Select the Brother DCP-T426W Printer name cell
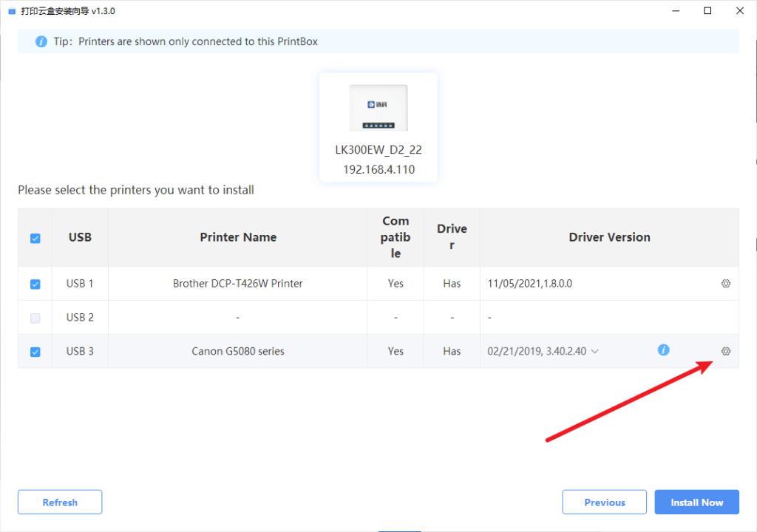Viewport: 757px width, 532px height. 238,284
